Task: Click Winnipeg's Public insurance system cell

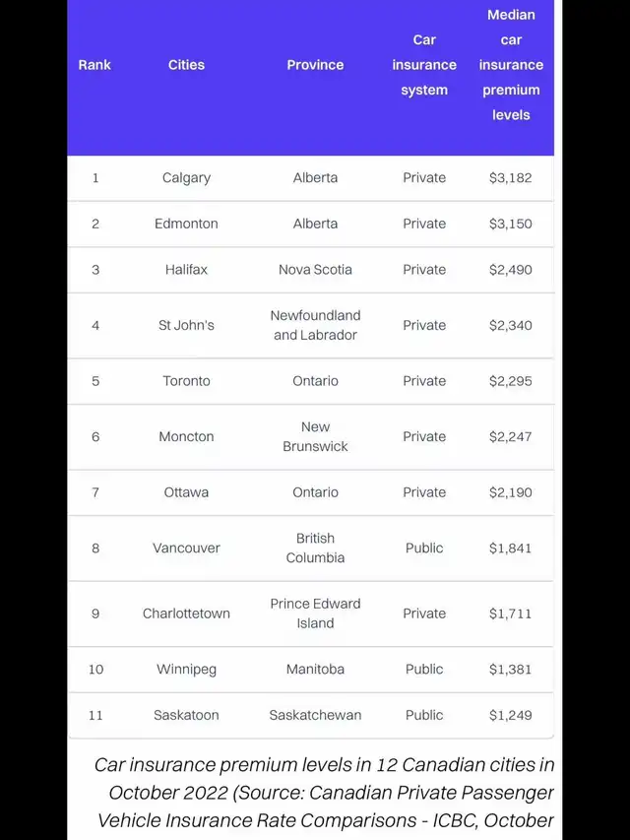Action: tap(424, 669)
